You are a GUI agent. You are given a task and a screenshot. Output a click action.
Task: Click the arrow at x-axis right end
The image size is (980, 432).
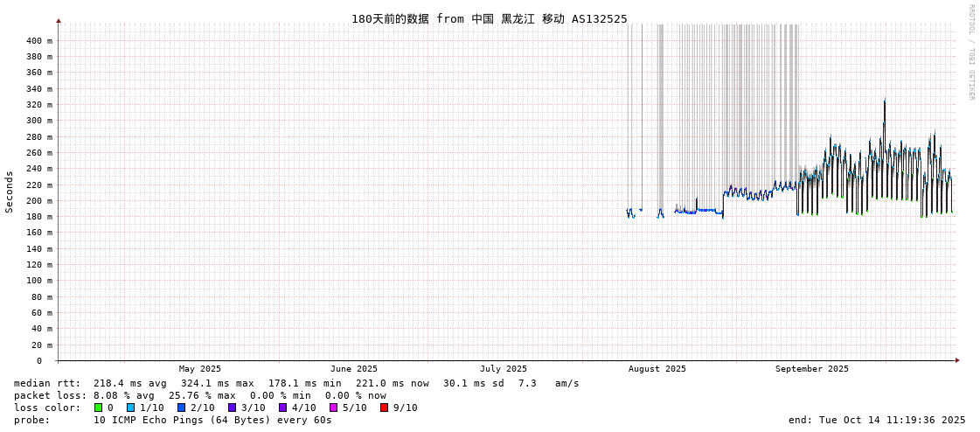pyautogui.click(x=957, y=360)
